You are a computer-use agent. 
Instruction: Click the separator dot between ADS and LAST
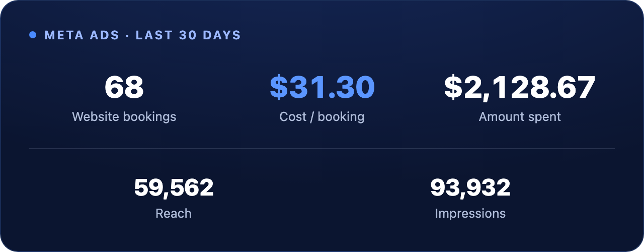pyautogui.click(x=128, y=35)
